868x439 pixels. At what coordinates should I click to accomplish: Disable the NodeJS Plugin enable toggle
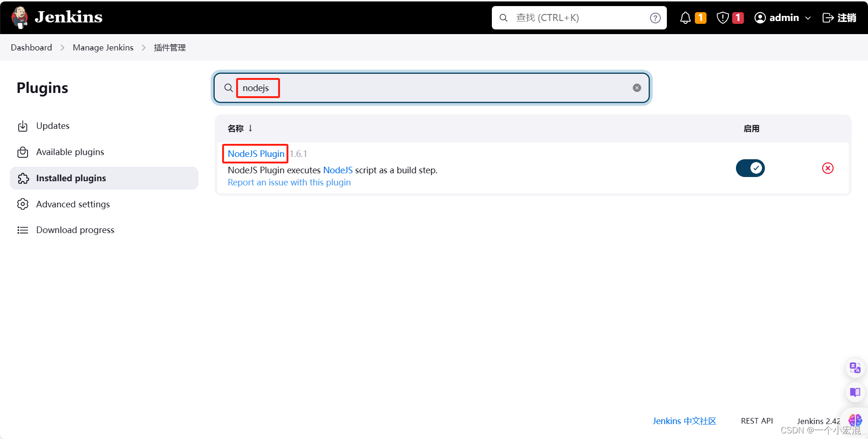pos(750,168)
